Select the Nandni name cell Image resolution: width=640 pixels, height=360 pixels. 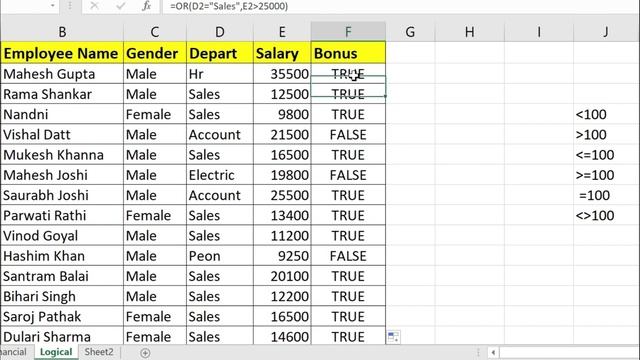pyautogui.click(x=62, y=114)
